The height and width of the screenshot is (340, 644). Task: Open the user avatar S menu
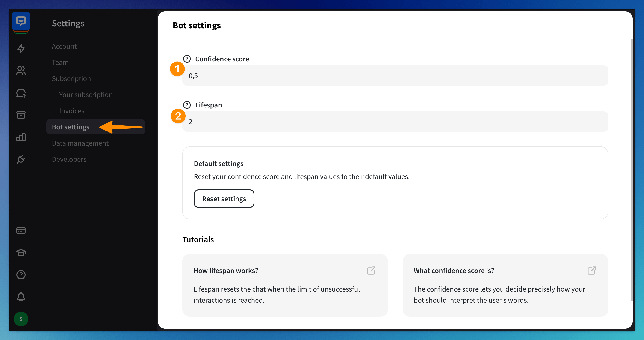coord(21,319)
